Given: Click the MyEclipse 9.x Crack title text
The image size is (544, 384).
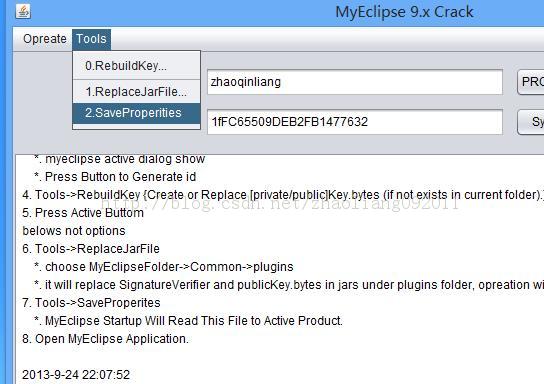Looking at the screenshot, I should (x=404, y=12).
